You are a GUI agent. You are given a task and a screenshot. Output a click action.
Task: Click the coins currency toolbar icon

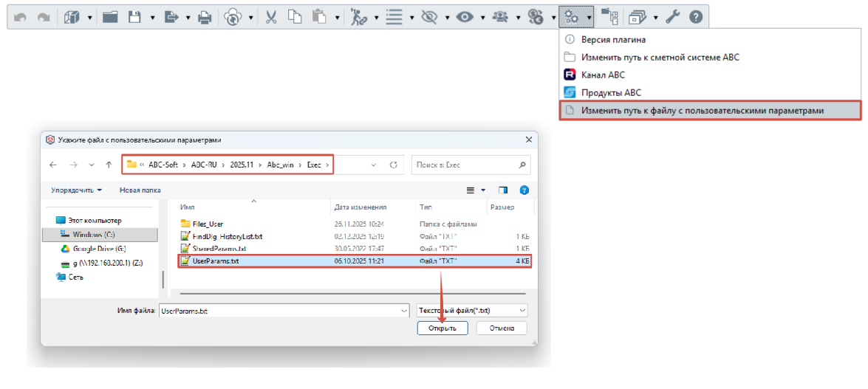536,18
